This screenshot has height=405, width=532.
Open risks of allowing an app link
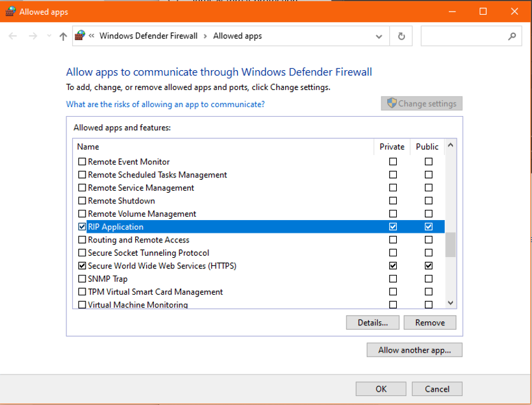[165, 104]
